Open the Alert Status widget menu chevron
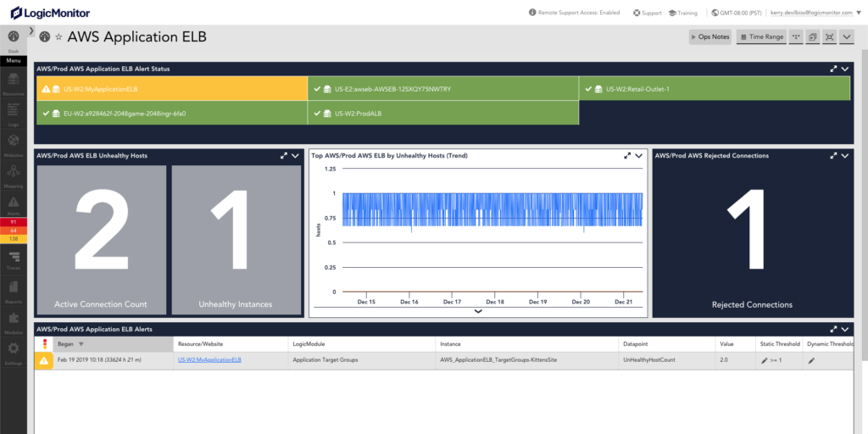Screen dimensions: 868x434 (x=845, y=70)
